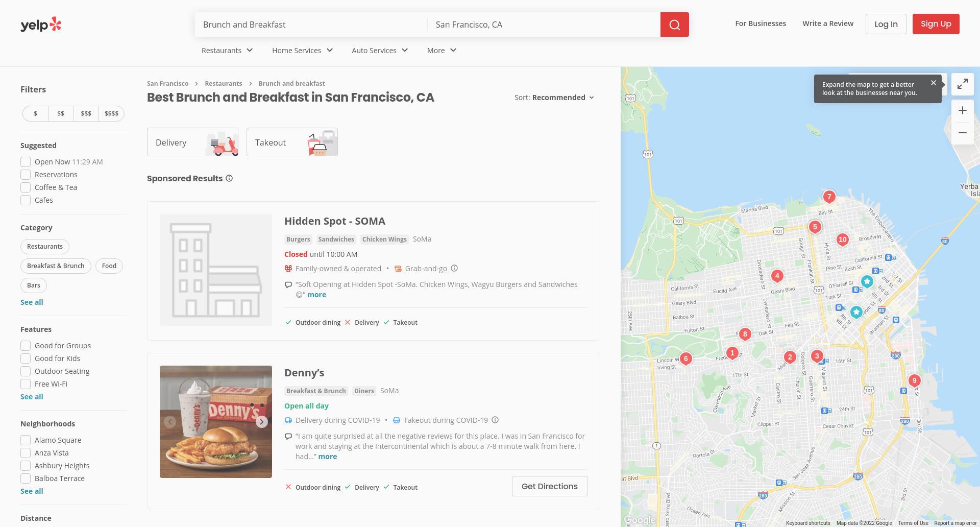Image resolution: width=980 pixels, height=527 pixels.
Task: Show next Denny's photo
Action: tap(262, 422)
